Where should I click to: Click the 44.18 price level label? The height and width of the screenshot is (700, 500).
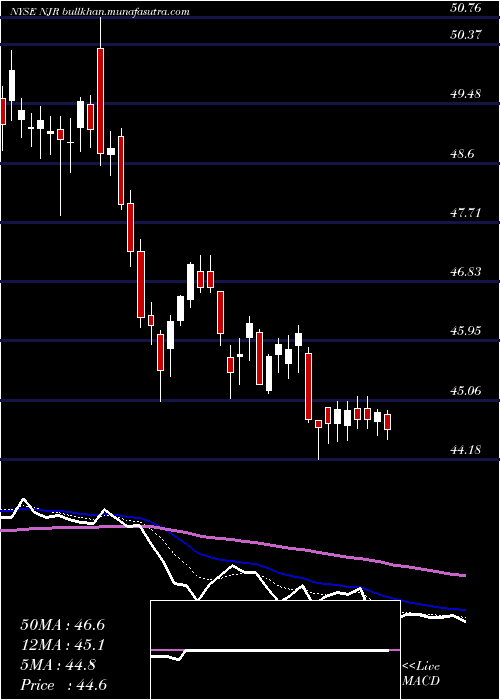(x=467, y=450)
